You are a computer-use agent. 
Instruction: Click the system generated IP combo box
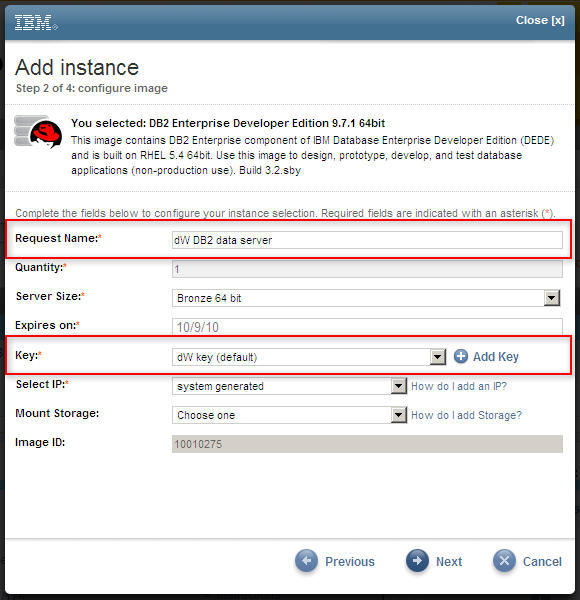[289, 386]
